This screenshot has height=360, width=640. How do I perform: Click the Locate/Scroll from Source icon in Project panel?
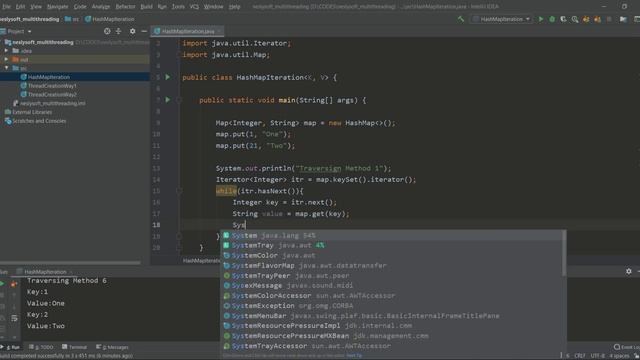click(x=107, y=31)
